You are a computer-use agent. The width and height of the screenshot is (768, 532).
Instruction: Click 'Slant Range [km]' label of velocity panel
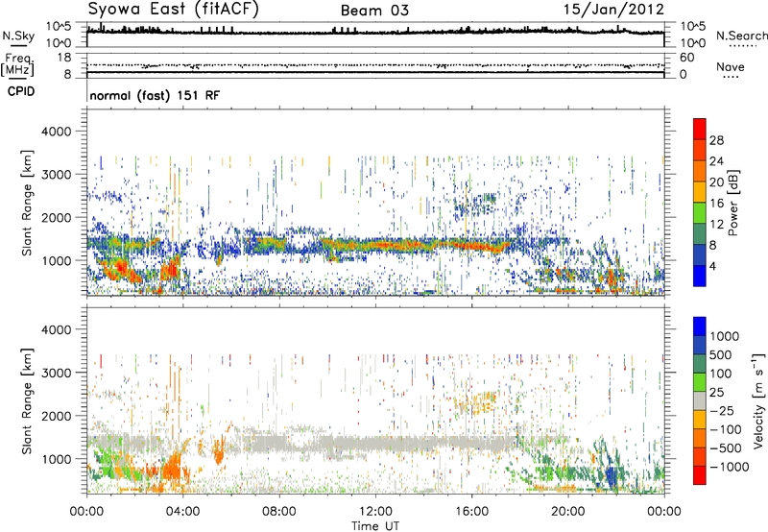(27, 400)
